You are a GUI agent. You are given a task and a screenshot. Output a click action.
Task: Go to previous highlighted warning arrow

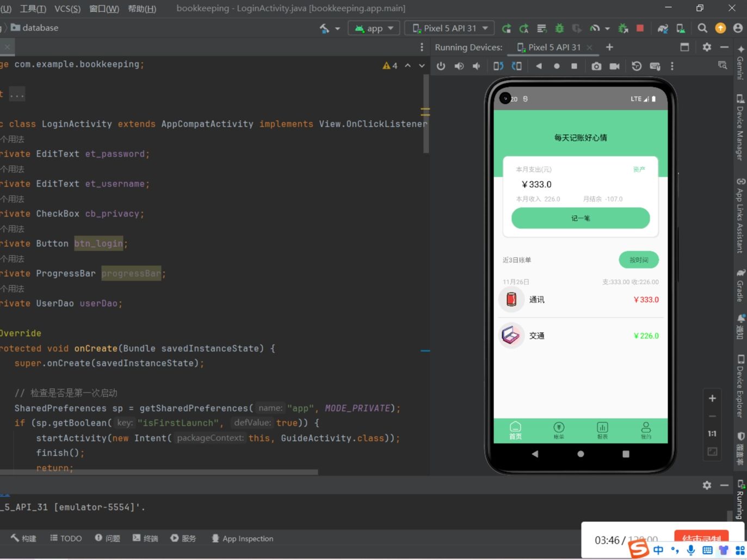click(408, 65)
